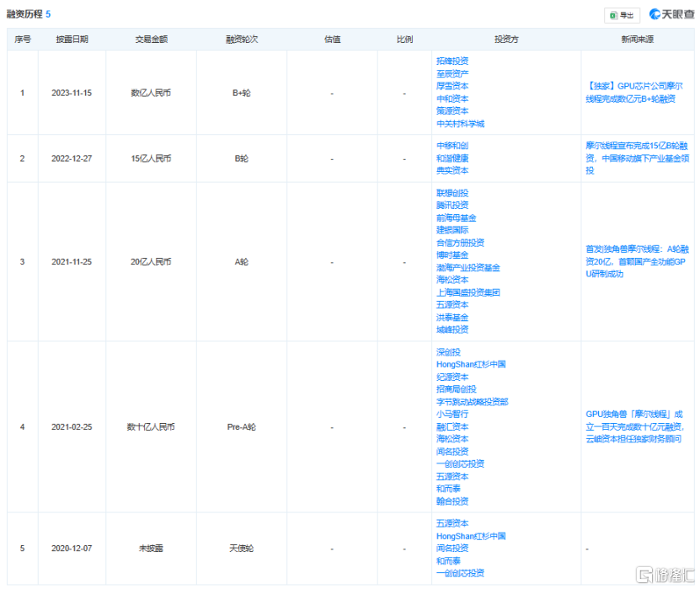The width and height of the screenshot is (700, 589).
Task: Select the date cell 2021-02-25
Action: point(72,427)
